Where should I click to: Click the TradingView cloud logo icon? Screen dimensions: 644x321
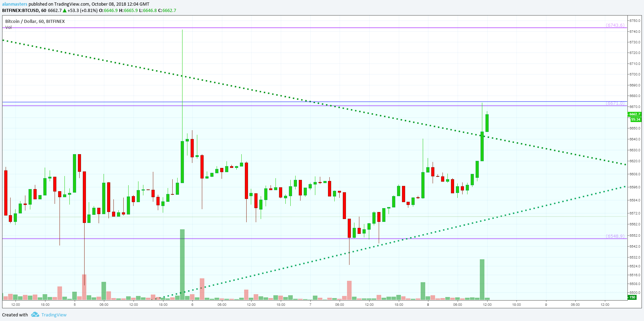click(x=35, y=314)
